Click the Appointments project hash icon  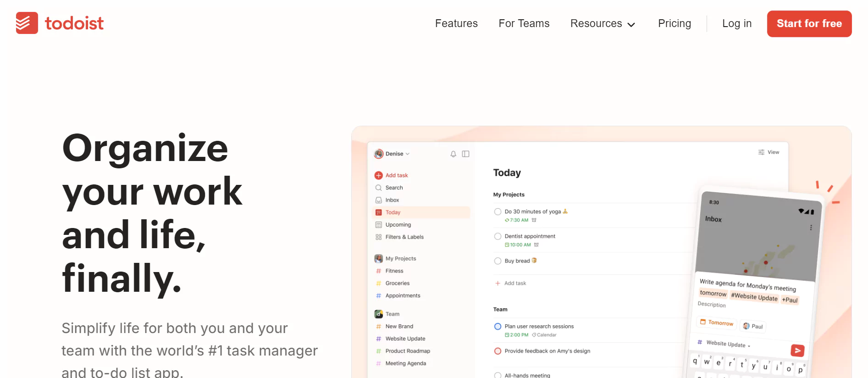point(378,296)
